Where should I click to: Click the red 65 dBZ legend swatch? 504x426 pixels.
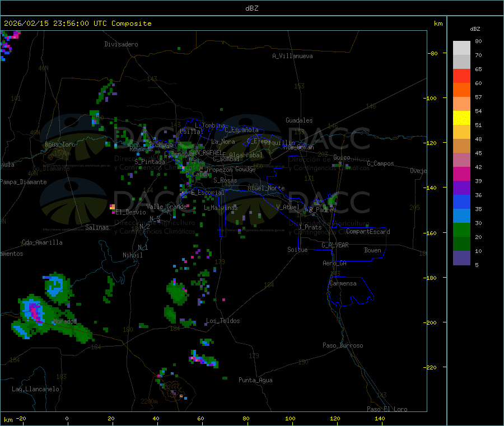461,76
